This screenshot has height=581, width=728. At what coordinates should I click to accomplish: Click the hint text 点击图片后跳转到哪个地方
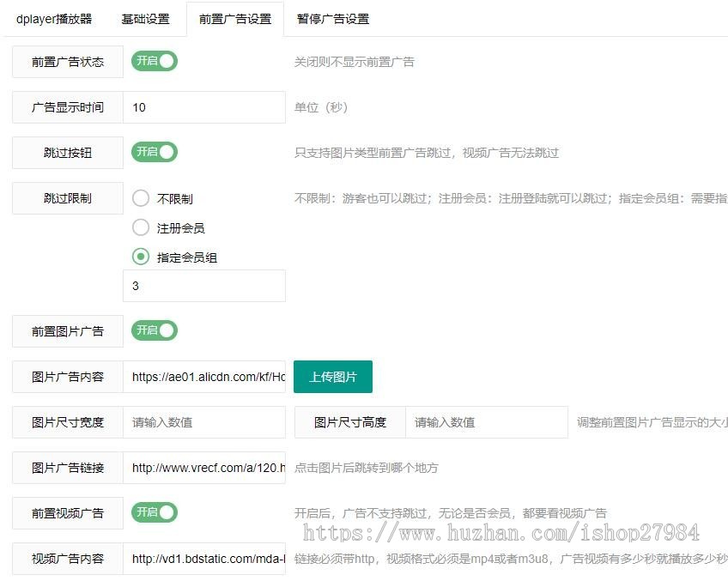tap(367, 468)
